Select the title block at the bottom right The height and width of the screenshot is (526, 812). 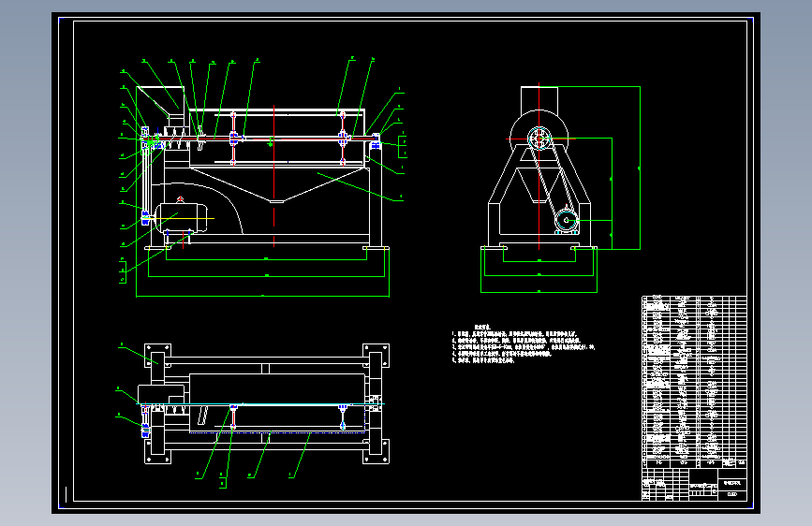pos(694,485)
